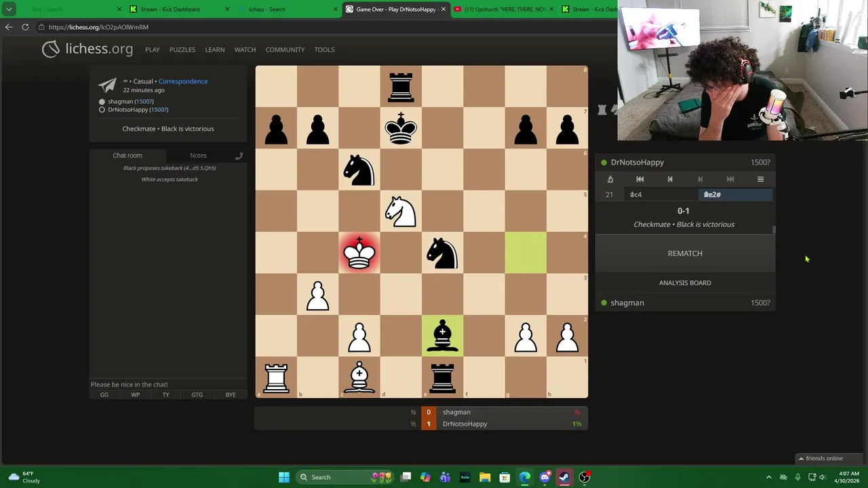Image resolution: width=868 pixels, height=488 pixels.
Task: Open the WATCH menu
Action: (245, 49)
